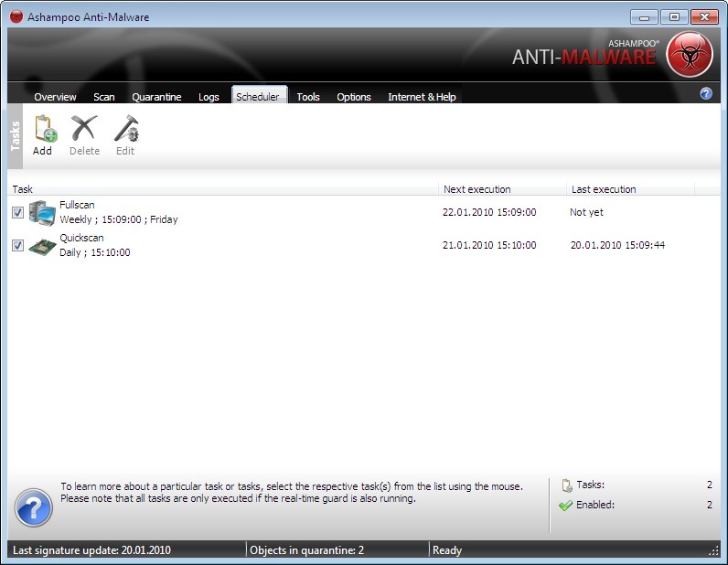Close the Ashampoo Anti-Malware window
This screenshot has width=728, height=565.
coord(704,17)
